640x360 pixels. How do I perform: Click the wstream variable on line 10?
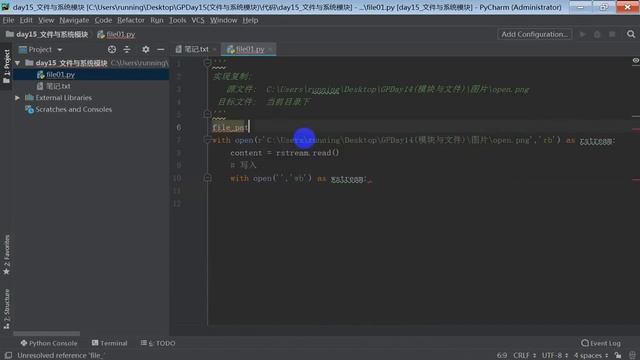coord(347,179)
